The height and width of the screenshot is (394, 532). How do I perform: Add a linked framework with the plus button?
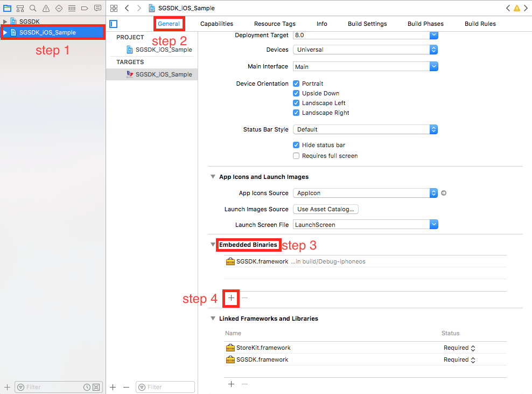(231, 384)
